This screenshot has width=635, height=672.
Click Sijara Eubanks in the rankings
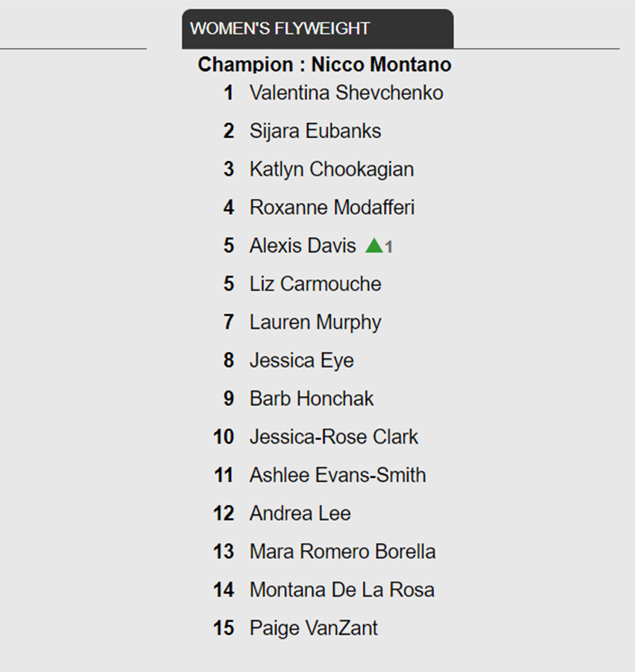[315, 131]
